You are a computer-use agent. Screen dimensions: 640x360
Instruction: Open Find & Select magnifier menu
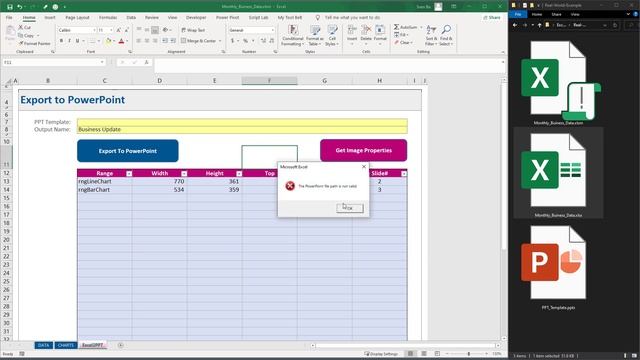[x=446, y=35]
